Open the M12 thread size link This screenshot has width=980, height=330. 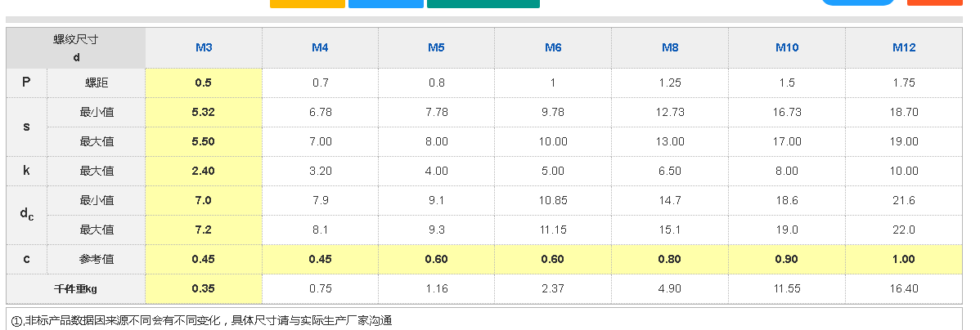click(x=903, y=48)
